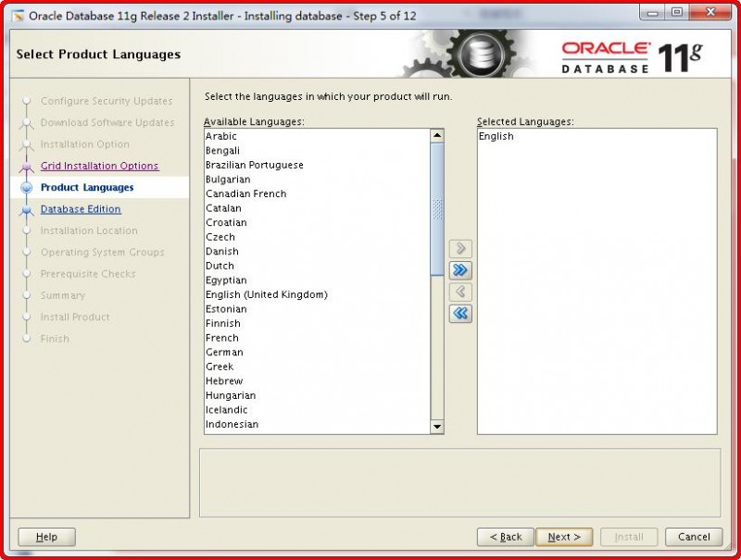Screen dimensions: 741x560
Task: Remove all languages with the double left-arrow
Action: click(459, 314)
